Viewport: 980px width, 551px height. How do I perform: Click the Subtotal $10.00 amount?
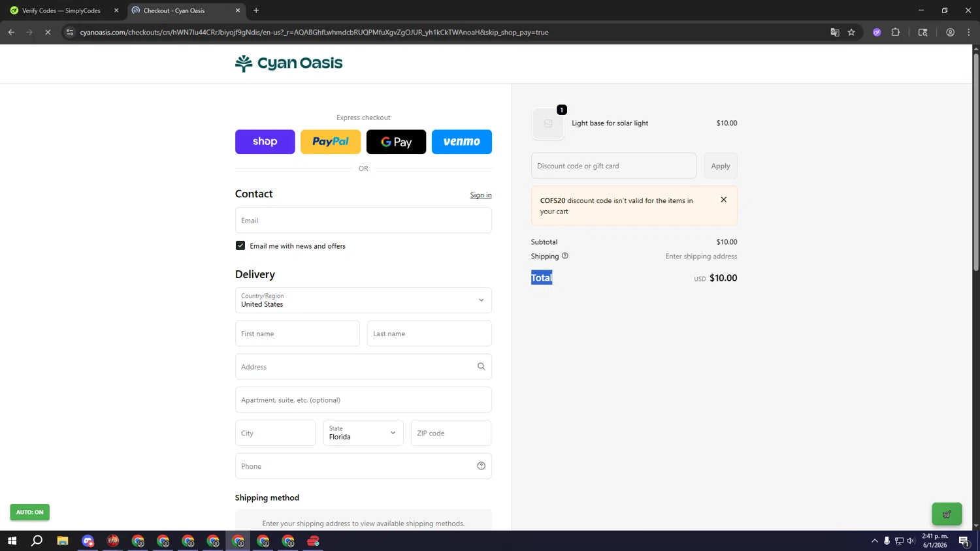(727, 242)
